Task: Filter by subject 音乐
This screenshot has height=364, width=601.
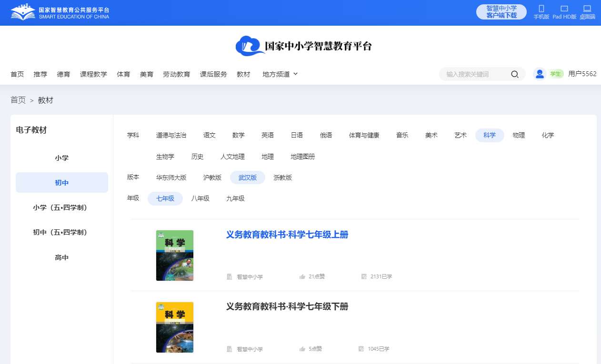Action: coord(402,135)
